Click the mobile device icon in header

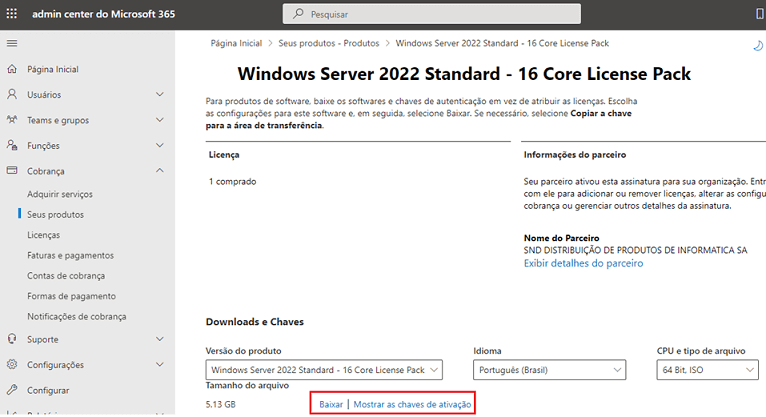pos(760,14)
